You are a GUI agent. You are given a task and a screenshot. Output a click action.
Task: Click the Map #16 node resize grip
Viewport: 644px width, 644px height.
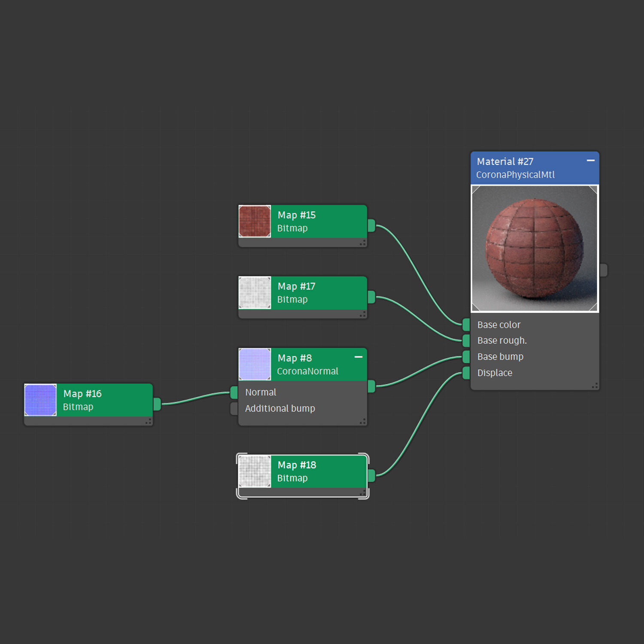[149, 422]
